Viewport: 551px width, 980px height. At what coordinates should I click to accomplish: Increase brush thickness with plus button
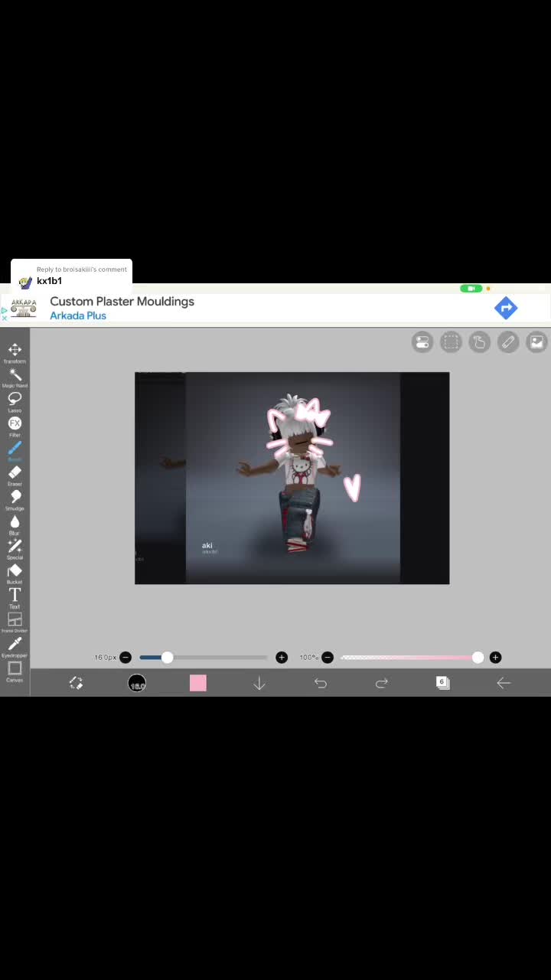point(282,658)
